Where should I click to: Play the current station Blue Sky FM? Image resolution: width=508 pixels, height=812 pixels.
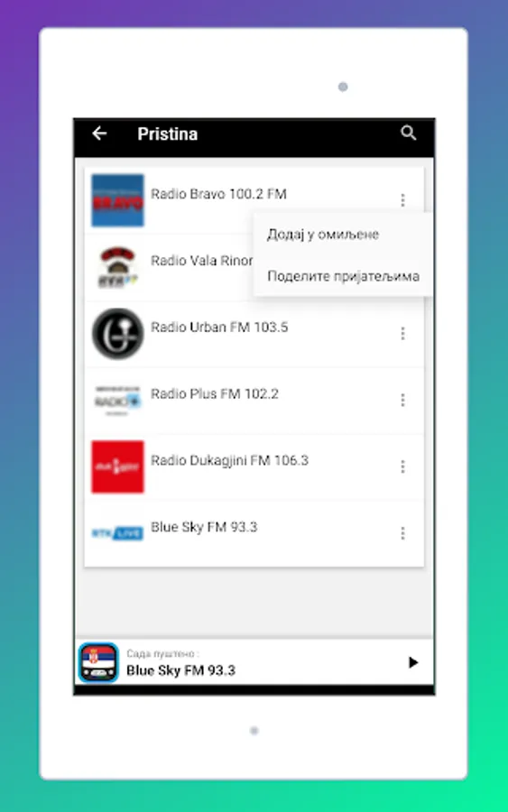click(x=412, y=662)
